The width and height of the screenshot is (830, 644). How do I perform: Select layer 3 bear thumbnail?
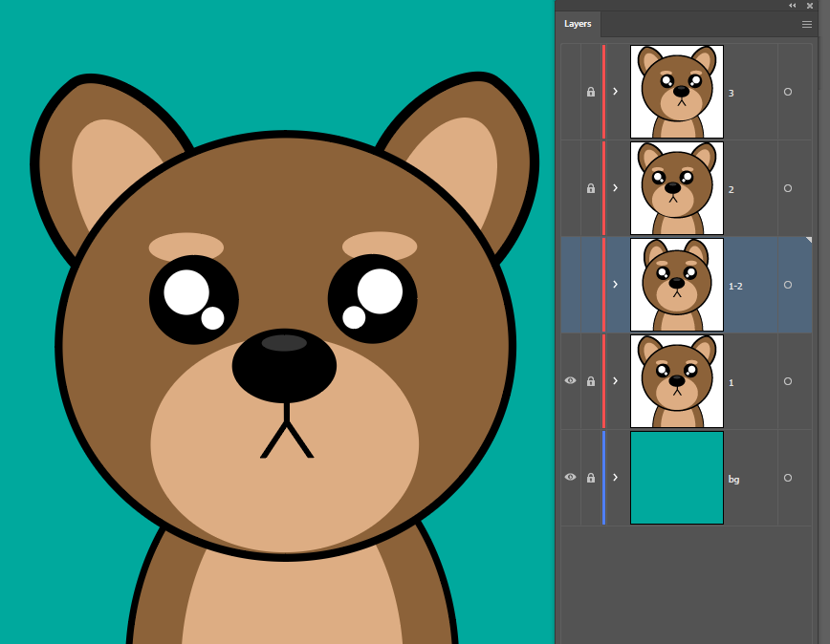[x=677, y=92]
